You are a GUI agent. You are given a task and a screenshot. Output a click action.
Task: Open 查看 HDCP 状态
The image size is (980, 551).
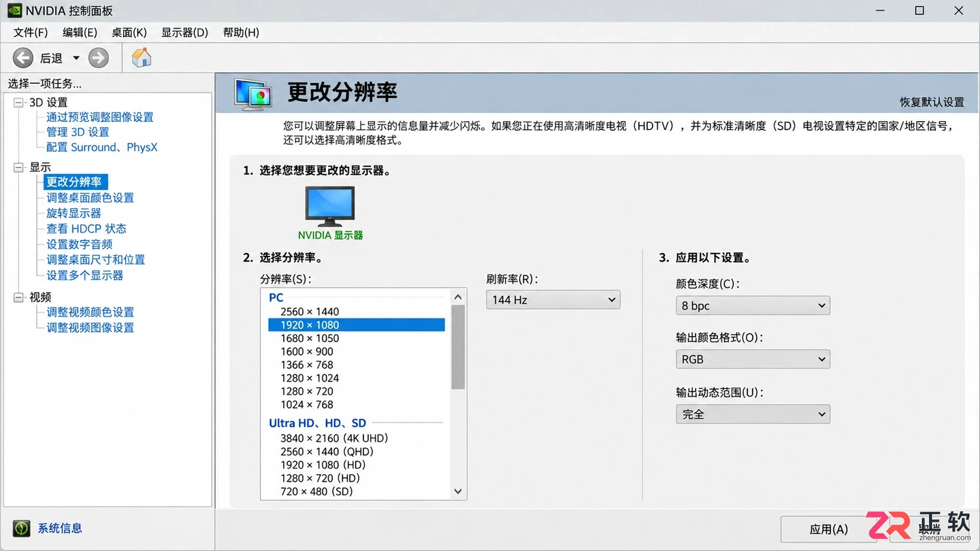pyautogui.click(x=86, y=229)
